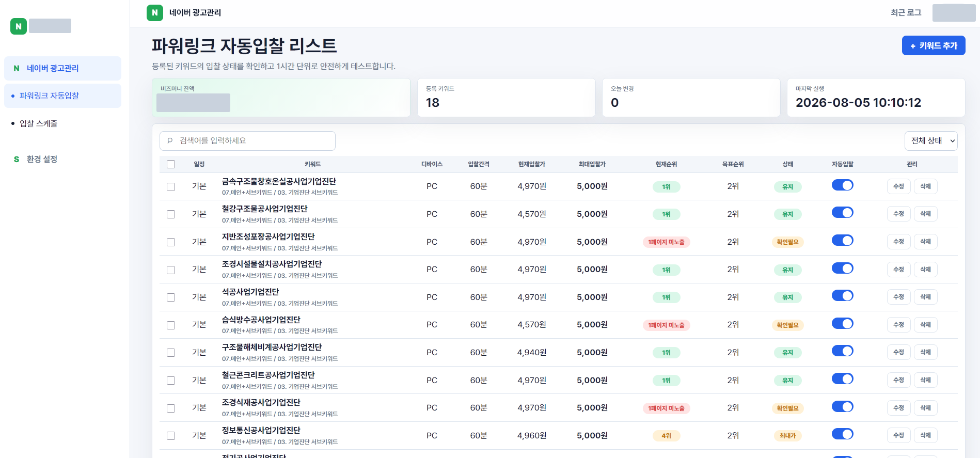980x458 pixels.
Task: Click 수정 for 철강구조물공사업기업진단
Action: [x=898, y=214]
